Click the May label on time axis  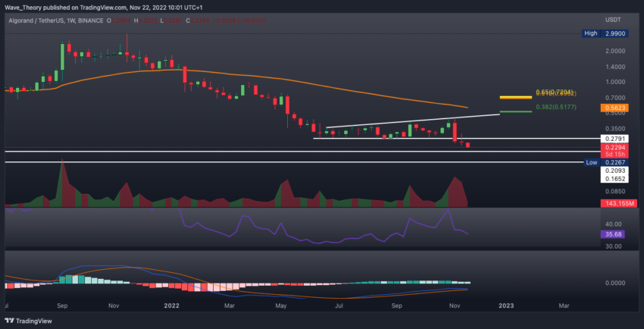pyautogui.click(x=281, y=305)
